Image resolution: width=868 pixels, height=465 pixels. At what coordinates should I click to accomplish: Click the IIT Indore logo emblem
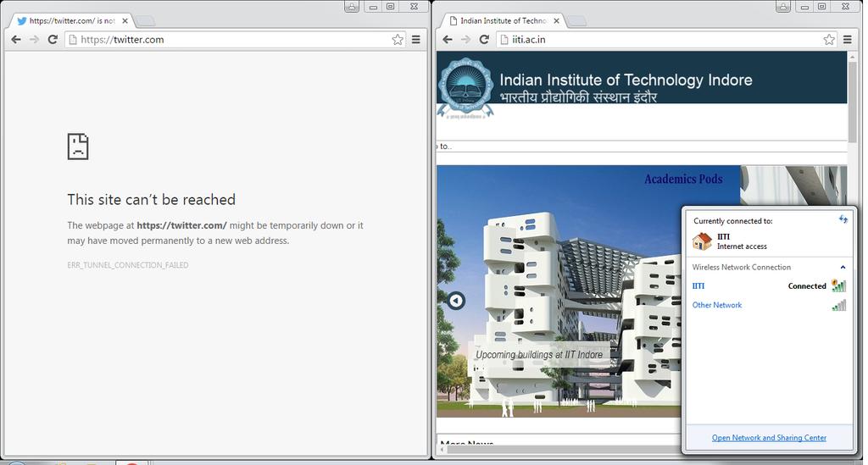pos(465,87)
